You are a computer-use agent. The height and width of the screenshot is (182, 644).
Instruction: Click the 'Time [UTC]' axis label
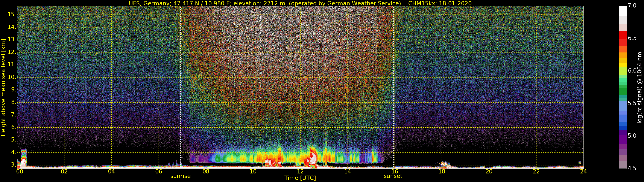pos(300,178)
